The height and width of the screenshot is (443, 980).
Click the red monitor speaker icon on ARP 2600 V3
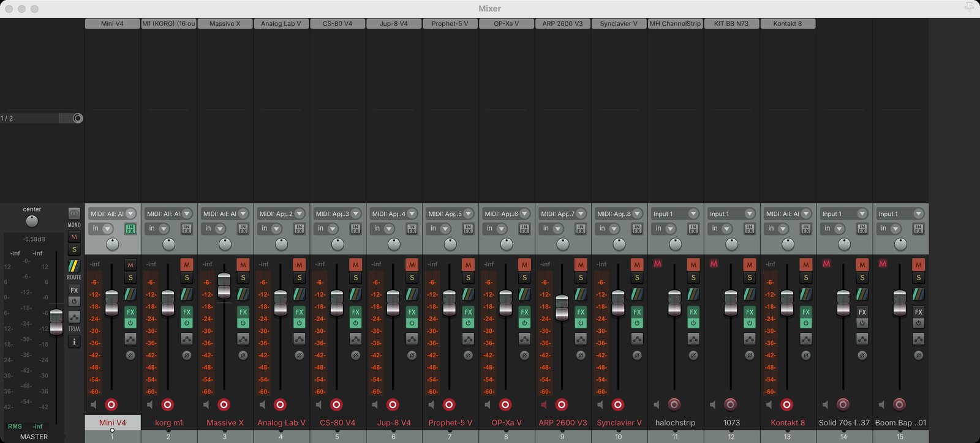click(x=544, y=404)
